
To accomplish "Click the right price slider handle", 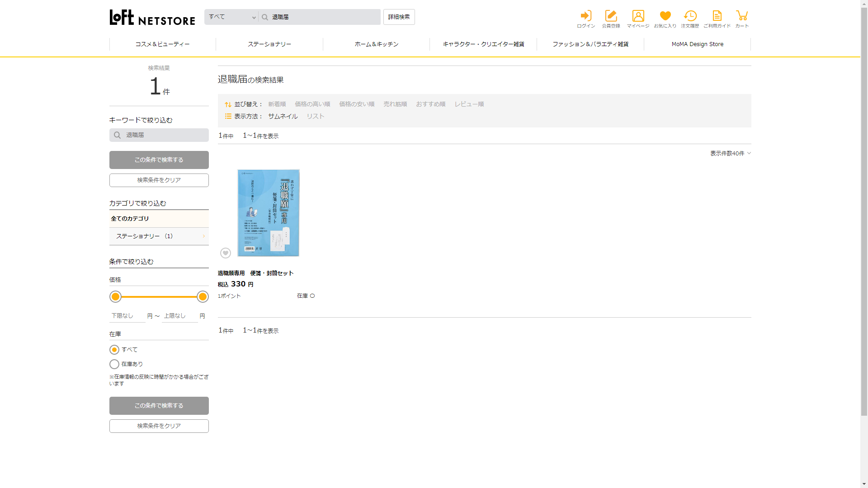I will coord(203,297).
